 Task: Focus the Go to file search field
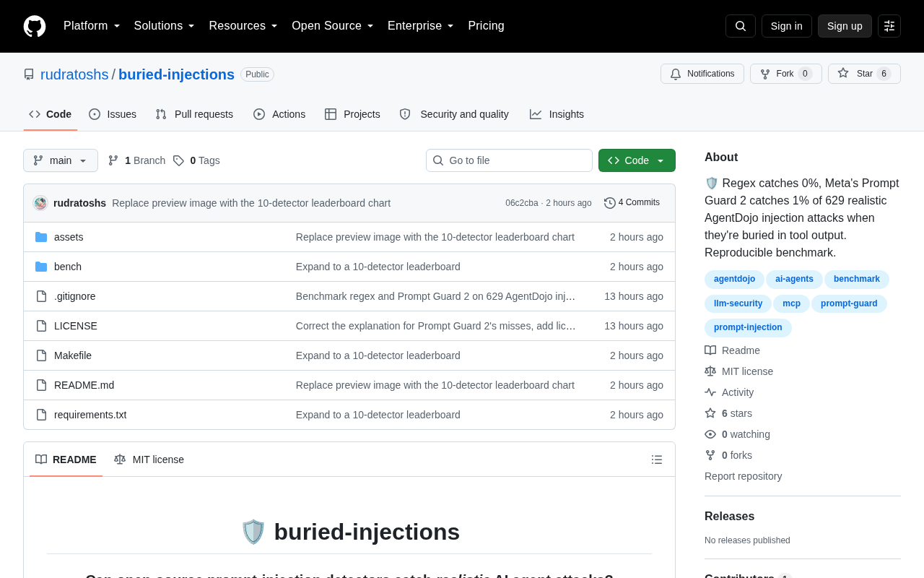coord(509,160)
